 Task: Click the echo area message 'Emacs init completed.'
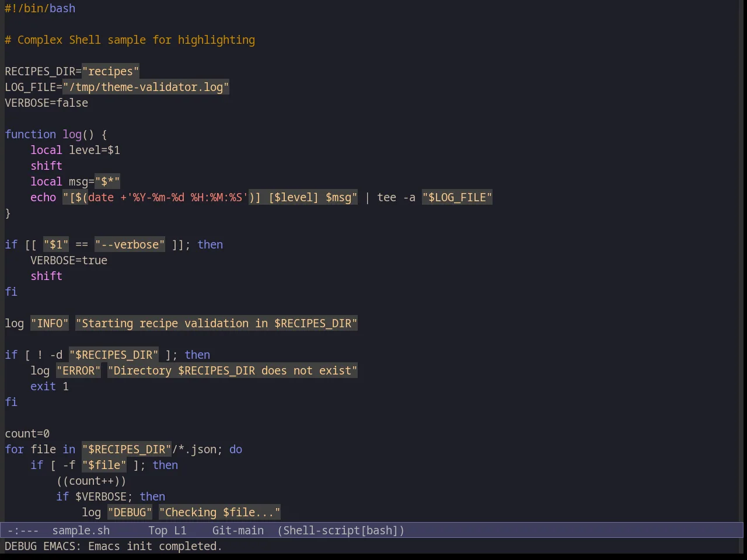tap(155, 546)
